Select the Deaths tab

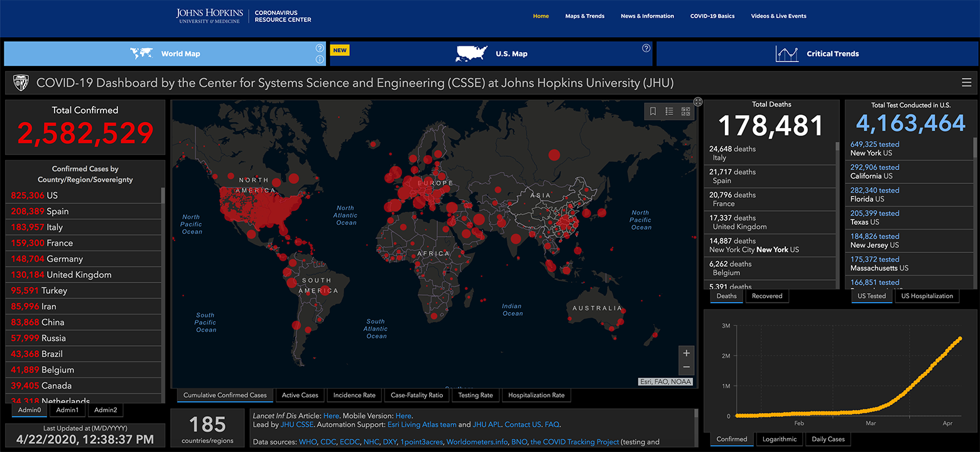coord(726,296)
